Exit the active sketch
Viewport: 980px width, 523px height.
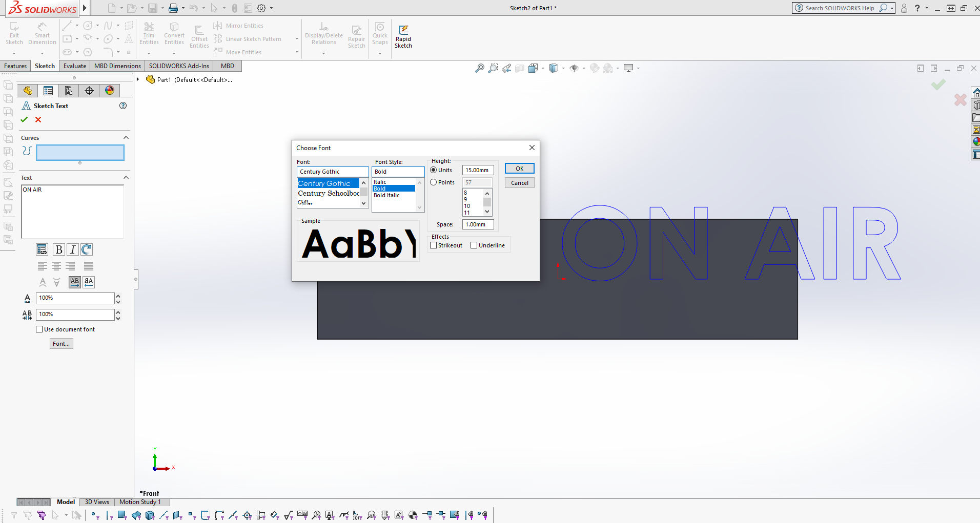click(x=13, y=32)
